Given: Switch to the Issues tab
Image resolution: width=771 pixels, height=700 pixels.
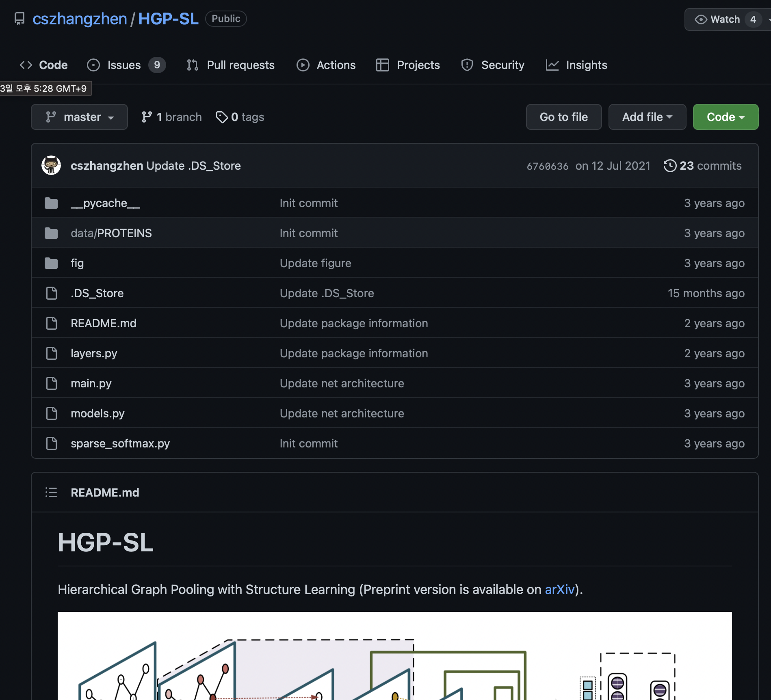Looking at the screenshot, I should [123, 65].
